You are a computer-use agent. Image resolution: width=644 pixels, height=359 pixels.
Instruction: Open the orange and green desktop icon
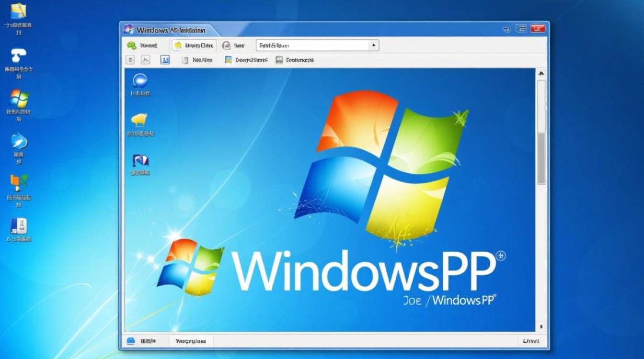point(19,183)
